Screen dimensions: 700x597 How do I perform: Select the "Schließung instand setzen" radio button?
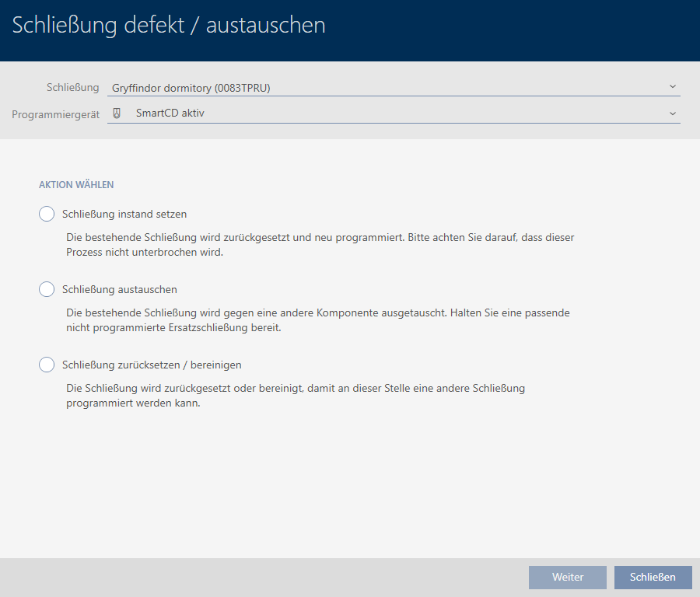pos(47,214)
